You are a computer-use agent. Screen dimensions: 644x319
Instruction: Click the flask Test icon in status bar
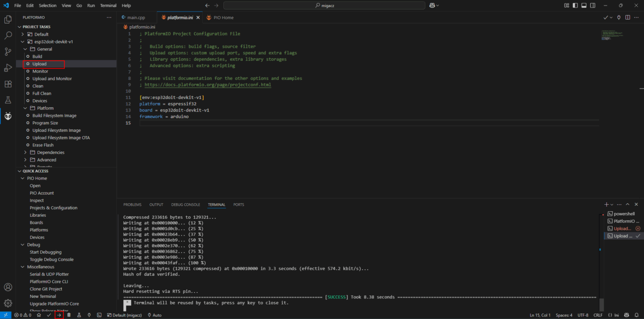pos(79,315)
